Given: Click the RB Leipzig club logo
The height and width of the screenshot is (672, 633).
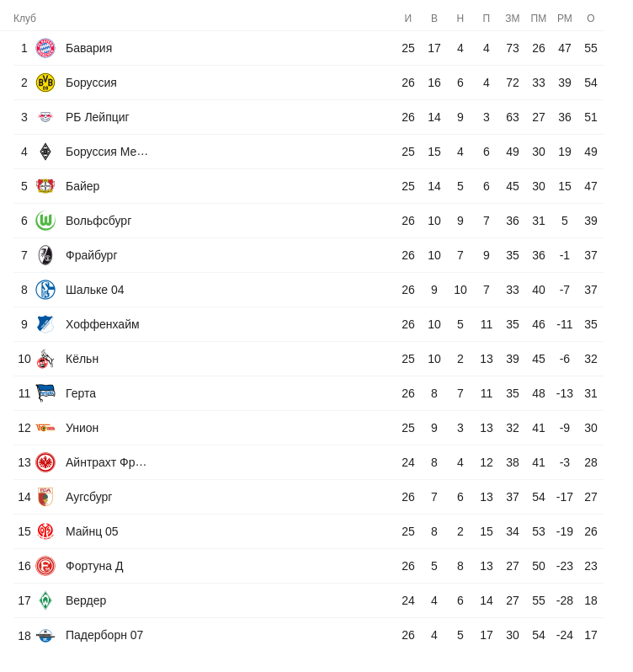Looking at the screenshot, I should pyautogui.click(x=45, y=117).
